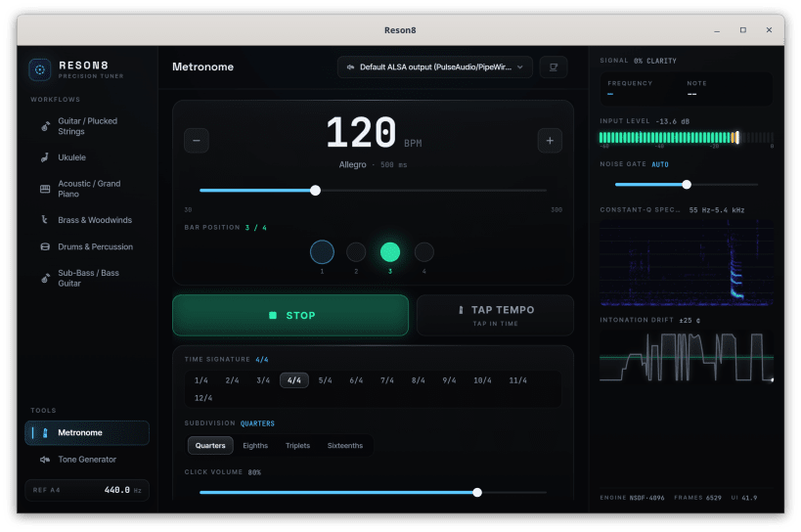
Task: Click the bass guitar icon beside Sub-Bass
Action: [x=45, y=279]
